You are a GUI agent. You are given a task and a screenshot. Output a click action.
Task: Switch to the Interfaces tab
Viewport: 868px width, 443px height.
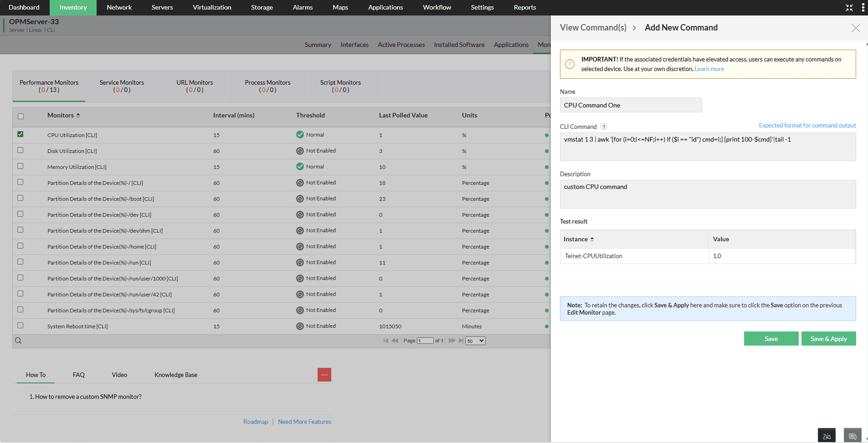(354, 44)
